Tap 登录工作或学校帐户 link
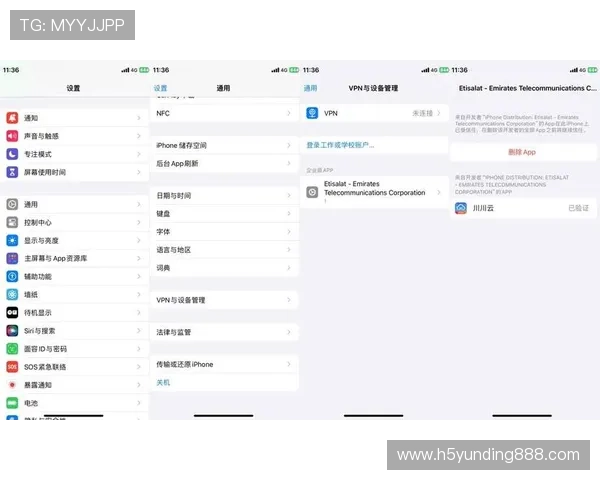The width and height of the screenshot is (600, 480). pos(340,145)
